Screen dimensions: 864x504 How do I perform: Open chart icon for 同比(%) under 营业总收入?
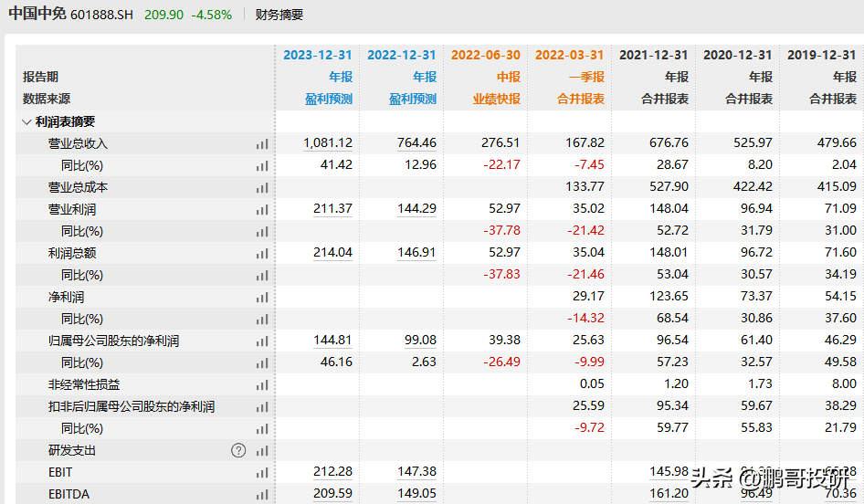[262, 166]
